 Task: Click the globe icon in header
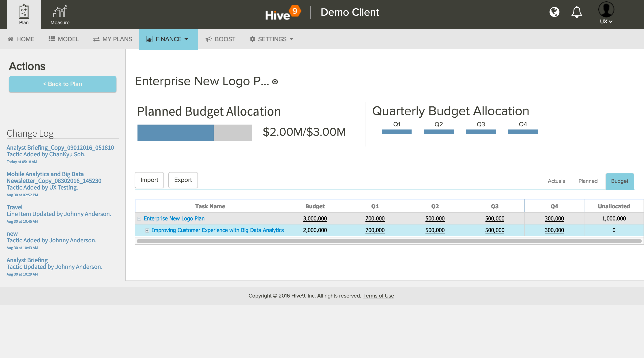coord(554,12)
